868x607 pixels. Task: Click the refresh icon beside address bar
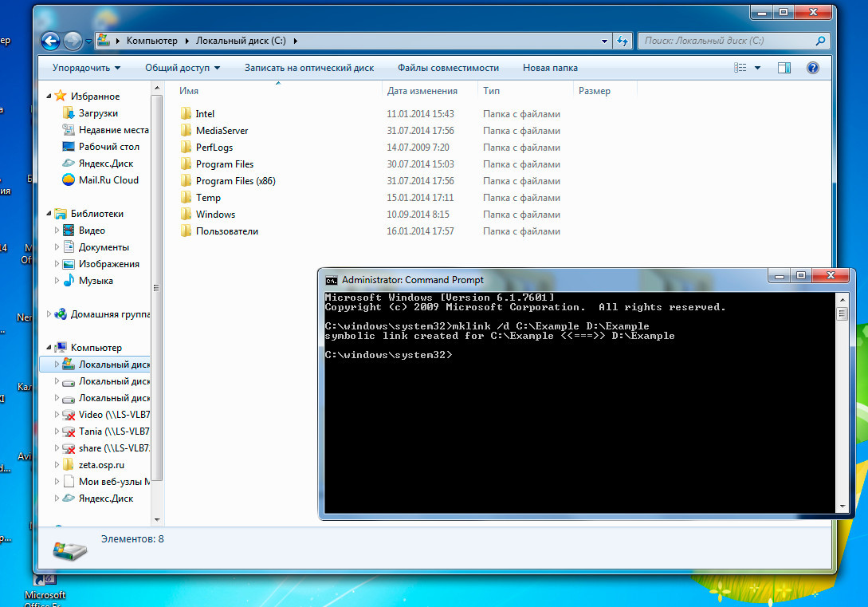[x=623, y=41]
